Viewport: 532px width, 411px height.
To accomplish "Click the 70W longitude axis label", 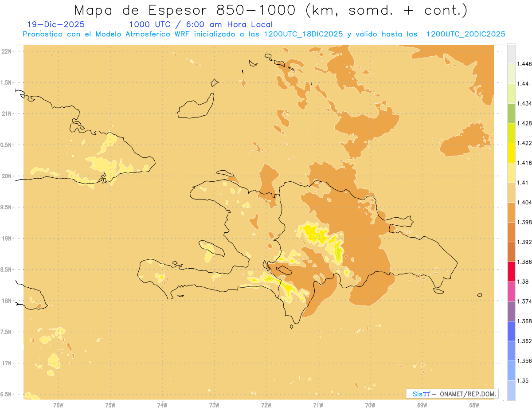I will click(x=370, y=405).
